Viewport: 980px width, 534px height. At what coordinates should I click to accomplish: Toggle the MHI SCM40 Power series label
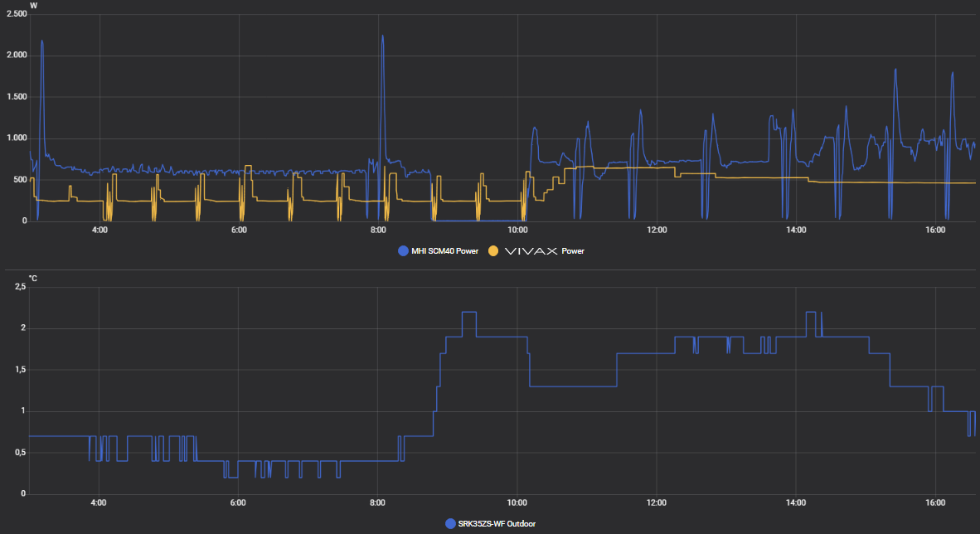pyautogui.click(x=444, y=250)
